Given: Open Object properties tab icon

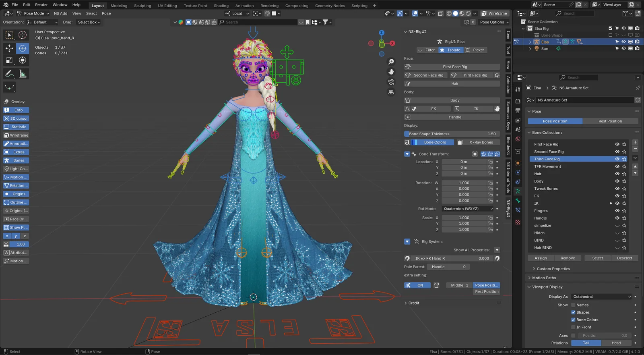Looking at the screenshot, I should (x=518, y=163).
